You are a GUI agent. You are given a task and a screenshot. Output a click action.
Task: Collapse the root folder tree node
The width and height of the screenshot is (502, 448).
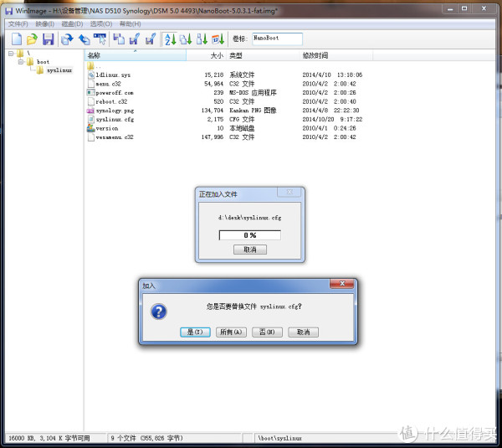10,54
